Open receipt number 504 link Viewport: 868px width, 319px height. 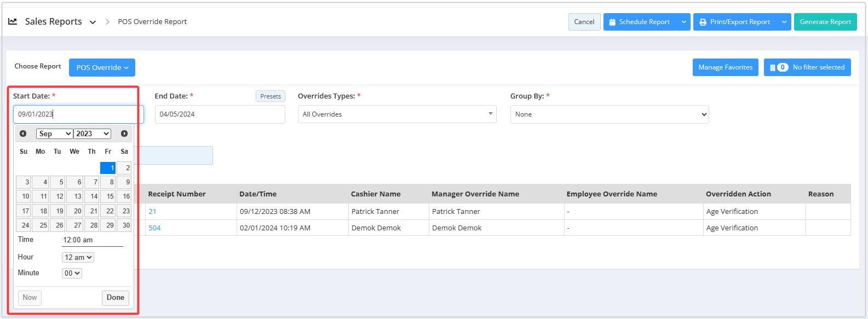pos(154,228)
